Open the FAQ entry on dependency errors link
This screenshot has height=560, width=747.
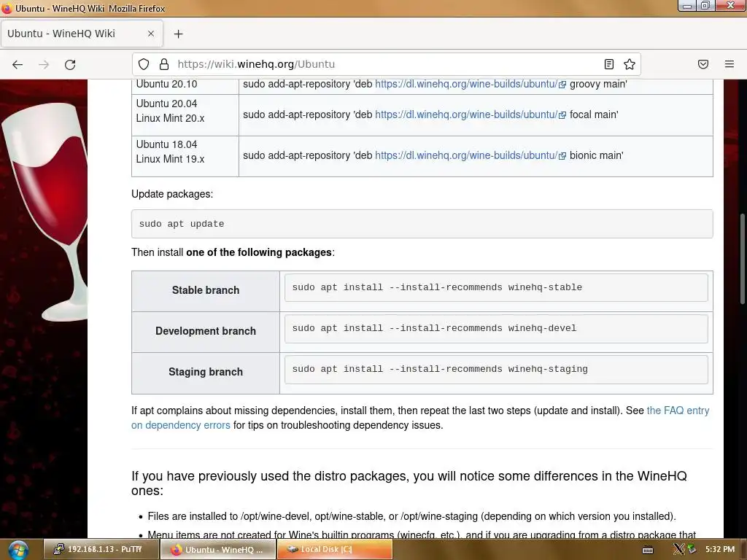tap(420, 418)
